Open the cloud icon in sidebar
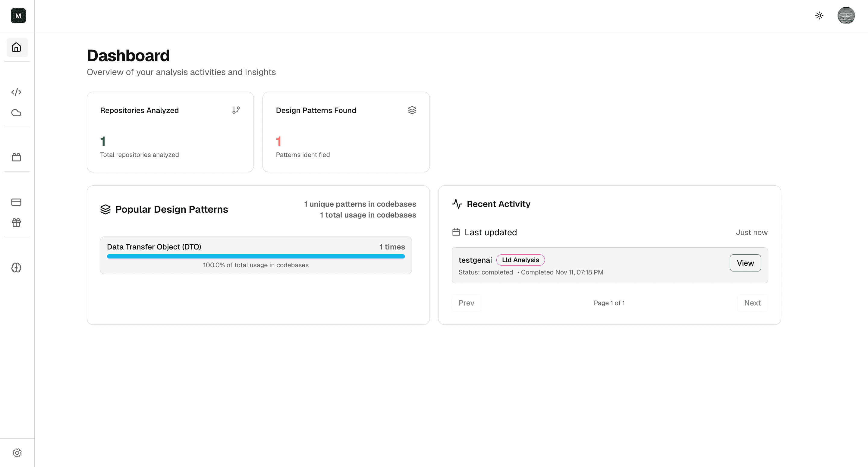The height and width of the screenshot is (467, 868). tap(17, 113)
